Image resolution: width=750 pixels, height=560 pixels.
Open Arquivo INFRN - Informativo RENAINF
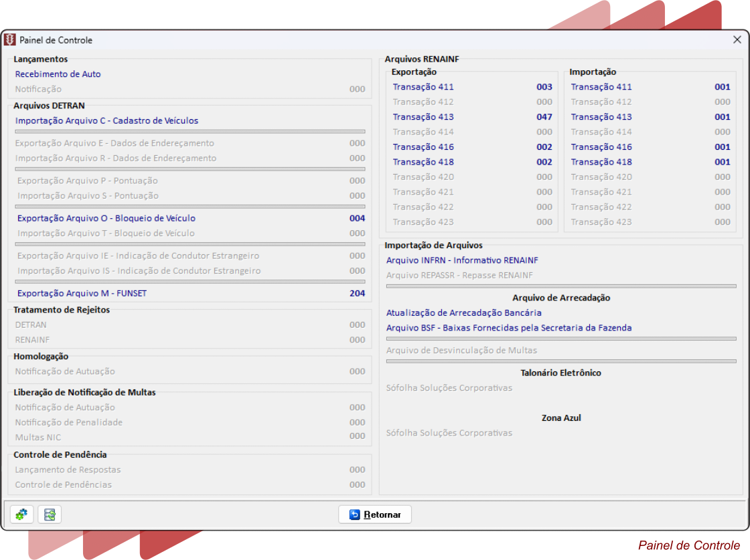462,260
